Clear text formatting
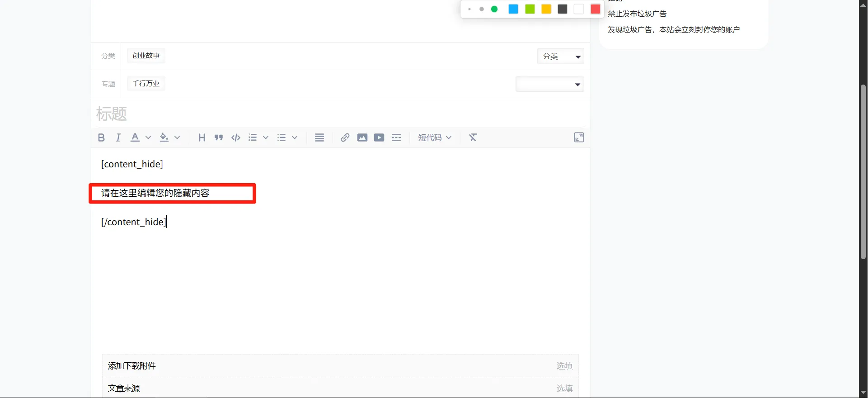Screen dimensions: 868x398 [473, 137]
